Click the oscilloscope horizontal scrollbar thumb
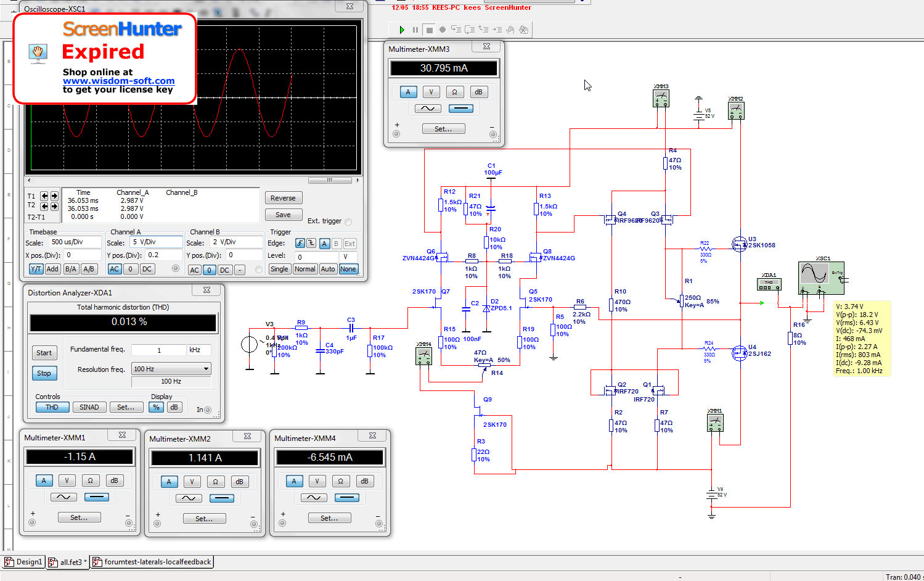Image resolution: width=924 pixels, height=581 pixels. point(329,181)
